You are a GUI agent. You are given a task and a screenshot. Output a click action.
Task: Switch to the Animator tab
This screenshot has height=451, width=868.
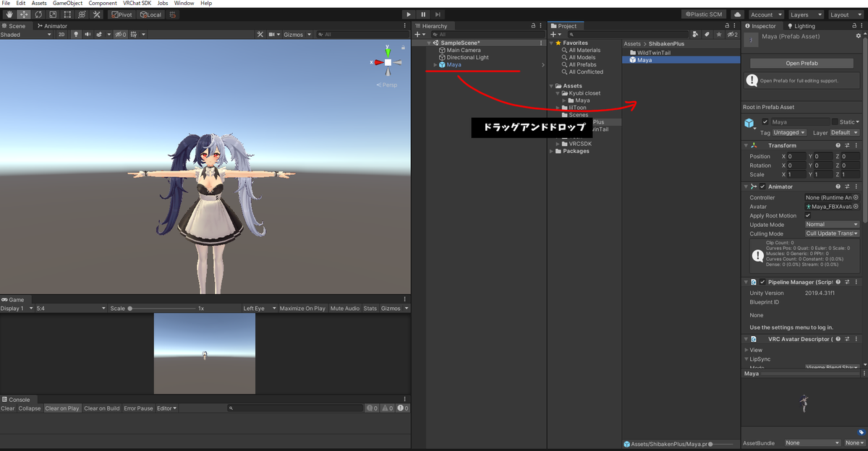coord(52,26)
